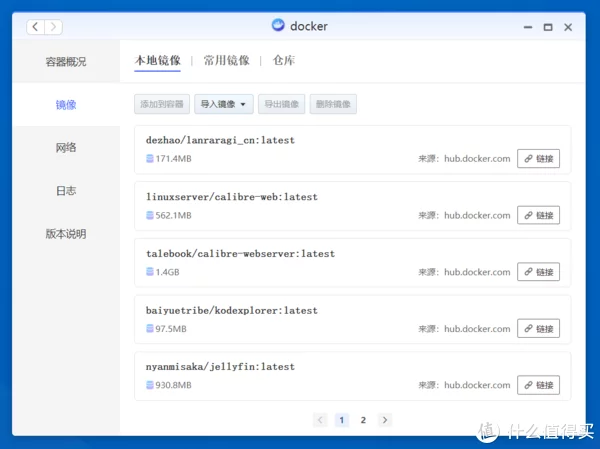Go forward with the right arrow navigation button
This screenshot has width=600, height=449.
(x=54, y=27)
